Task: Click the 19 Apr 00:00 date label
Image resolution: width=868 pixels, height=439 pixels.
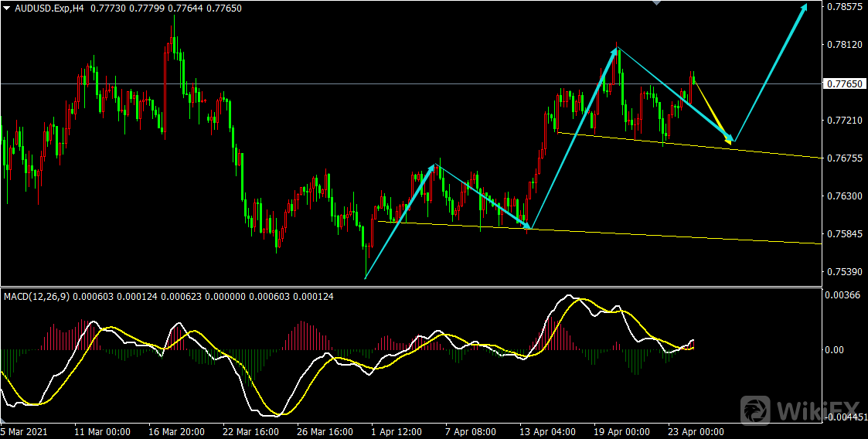Action: click(x=623, y=431)
